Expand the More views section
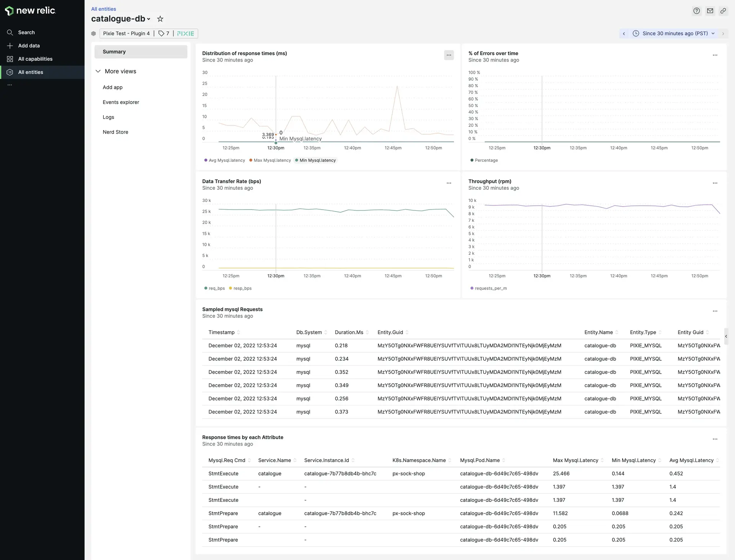Image resolution: width=735 pixels, height=560 pixels. [98, 72]
